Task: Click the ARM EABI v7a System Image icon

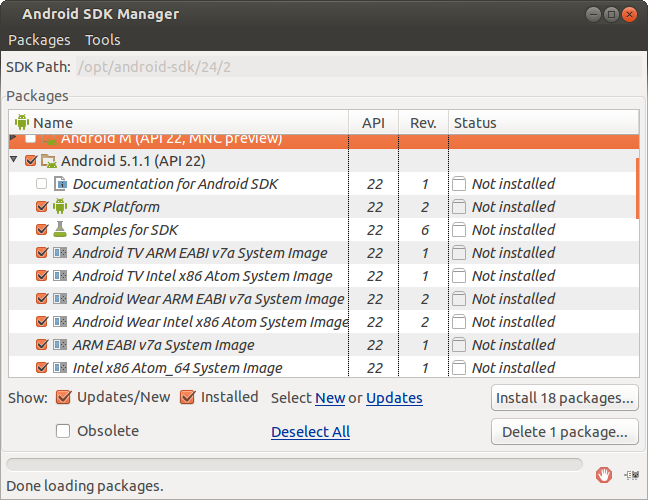Action: coord(60,345)
